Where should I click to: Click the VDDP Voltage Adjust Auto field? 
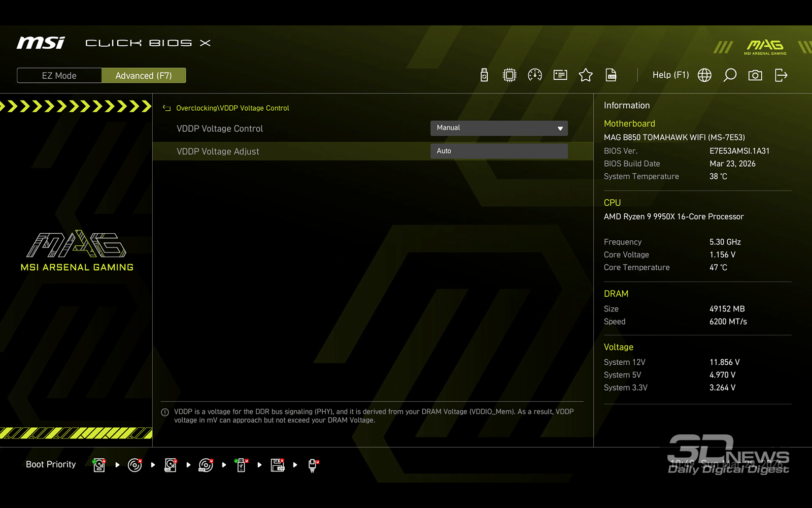pos(499,151)
